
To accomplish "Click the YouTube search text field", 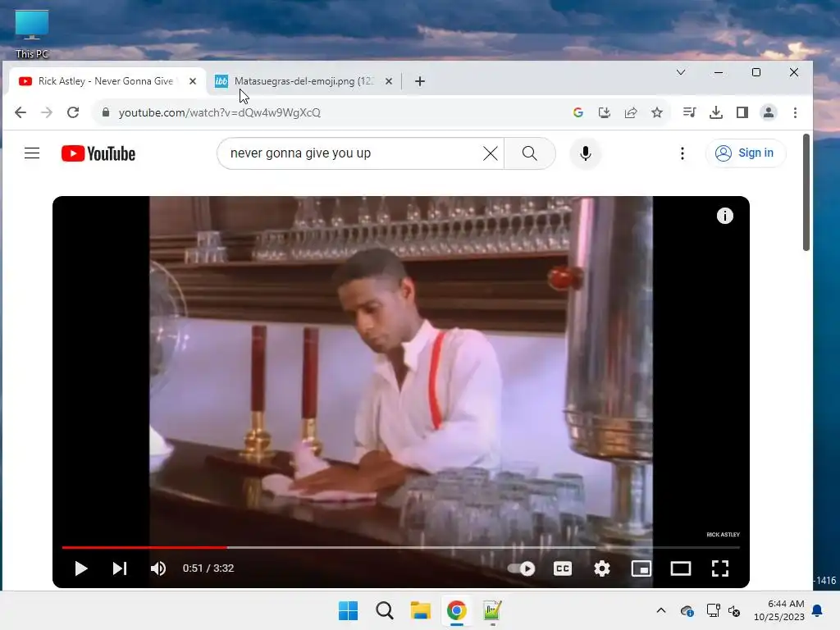I will (354, 153).
